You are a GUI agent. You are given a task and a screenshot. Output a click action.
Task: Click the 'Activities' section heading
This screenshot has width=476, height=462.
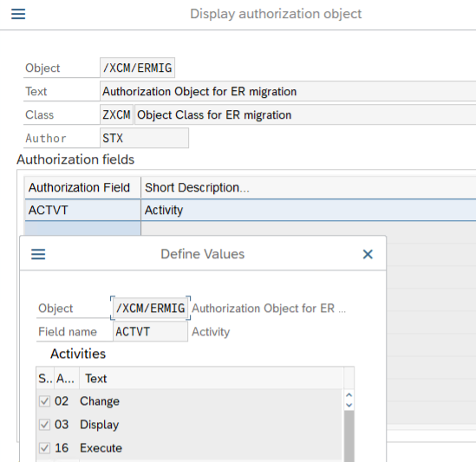(78, 354)
